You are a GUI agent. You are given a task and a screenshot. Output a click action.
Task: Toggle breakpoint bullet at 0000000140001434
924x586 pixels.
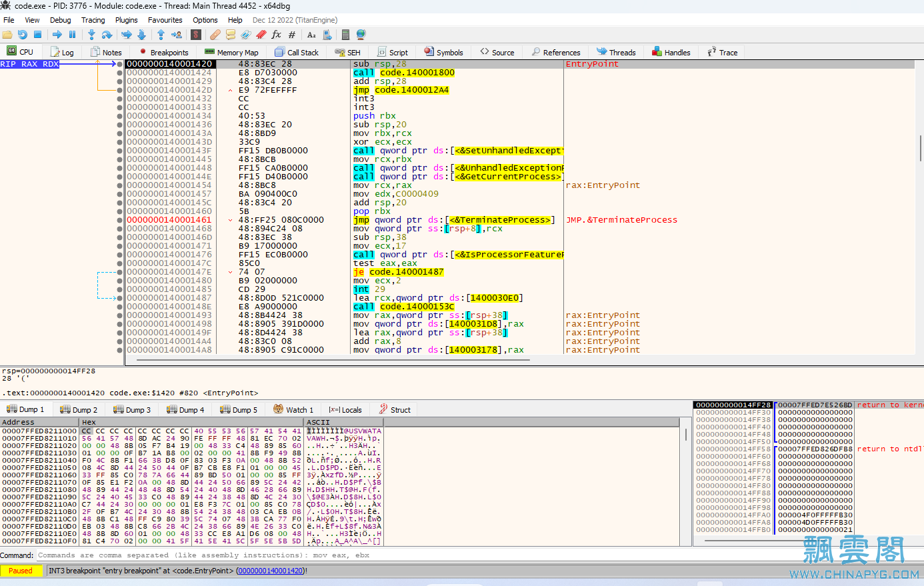(x=120, y=116)
